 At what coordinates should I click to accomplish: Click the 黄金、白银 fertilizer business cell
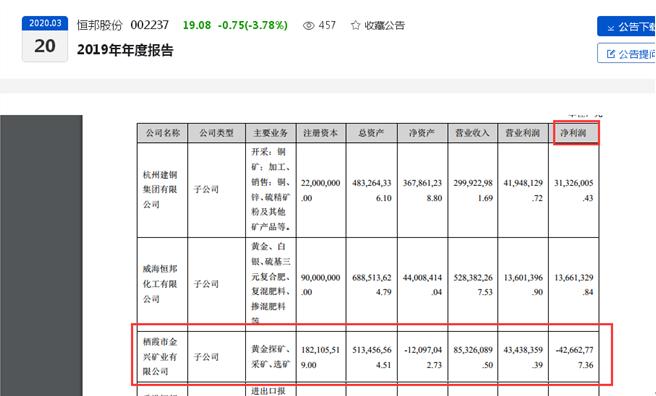(x=271, y=284)
